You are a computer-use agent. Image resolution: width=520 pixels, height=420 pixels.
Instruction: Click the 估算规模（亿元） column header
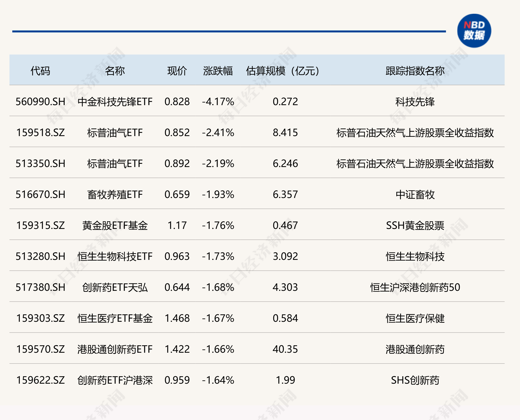[x=283, y=71]
